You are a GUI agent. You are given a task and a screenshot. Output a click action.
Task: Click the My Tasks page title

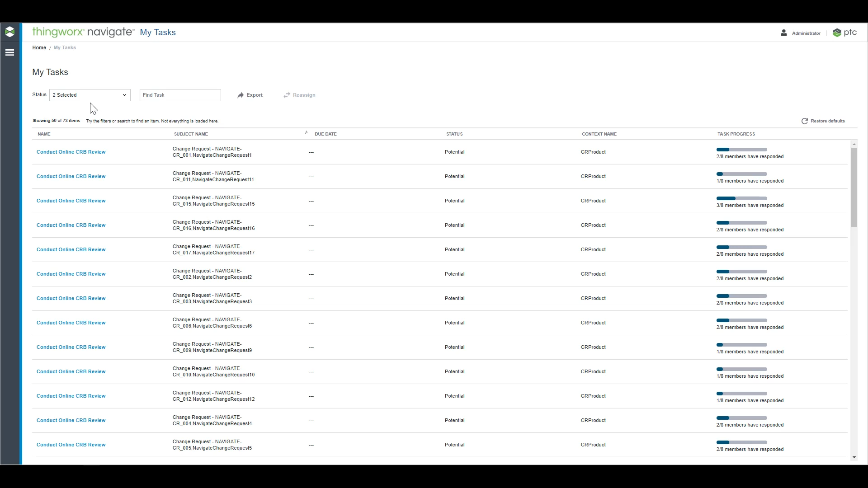(x=50, y=72)
